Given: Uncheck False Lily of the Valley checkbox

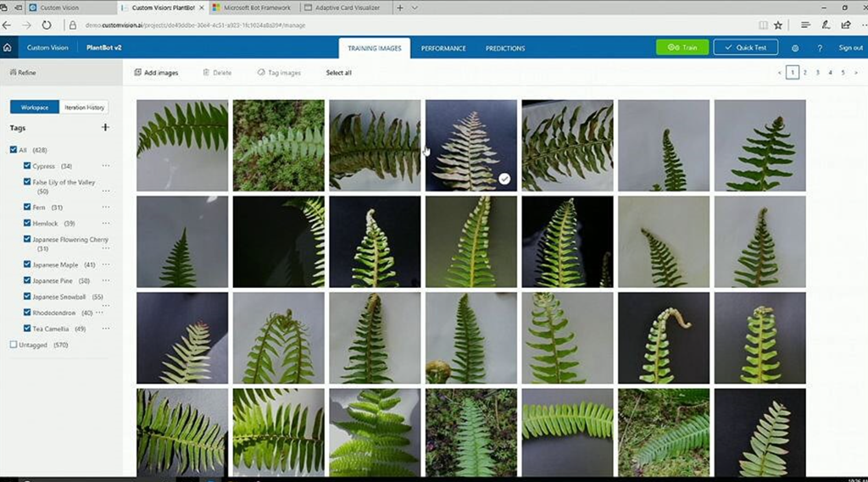Looking at the screenshot, I should coord(27,181).
